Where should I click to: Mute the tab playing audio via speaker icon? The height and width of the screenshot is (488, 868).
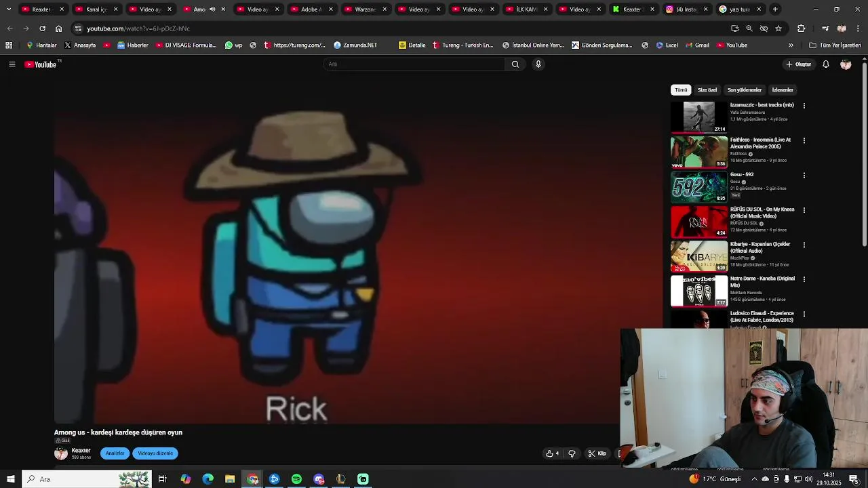pyautogui.click(x=212, y=9)
